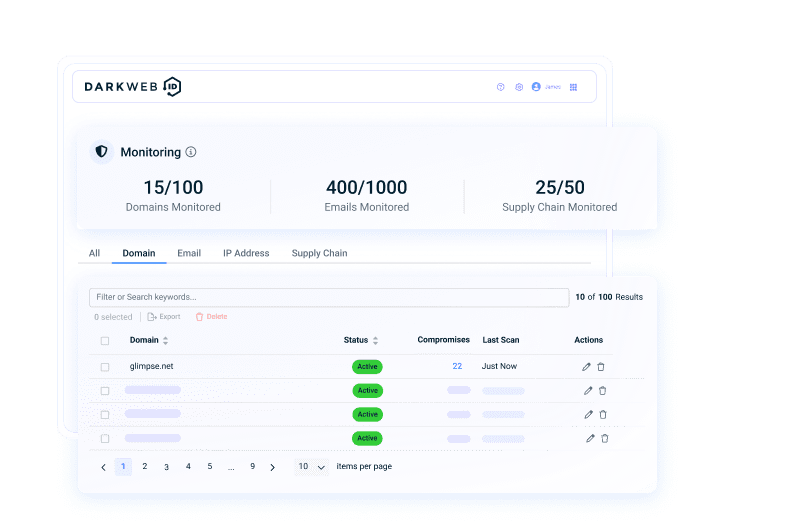The image size is (791, 529).
Task: Click the glimpse.net domain name
Action: [x=151, y=366]
